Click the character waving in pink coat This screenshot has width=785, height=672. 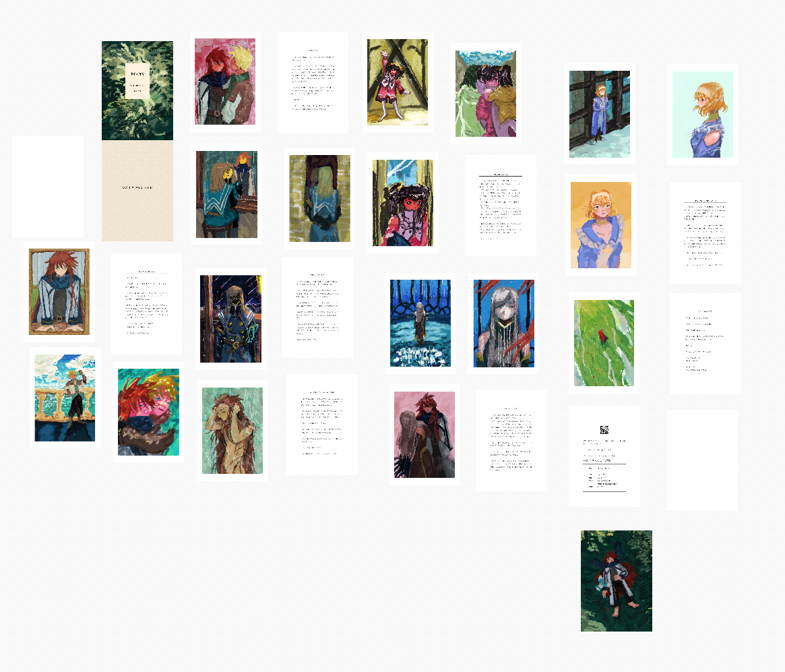click(x=397, y=82)
